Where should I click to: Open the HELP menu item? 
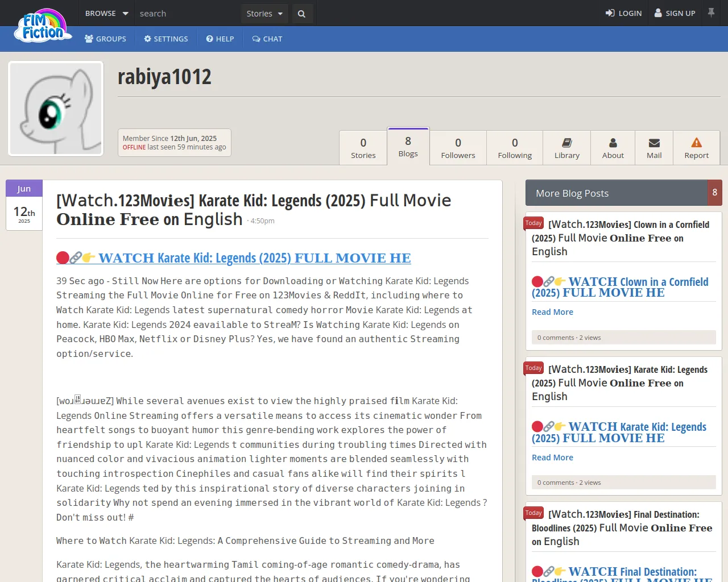tap(220, 39)
